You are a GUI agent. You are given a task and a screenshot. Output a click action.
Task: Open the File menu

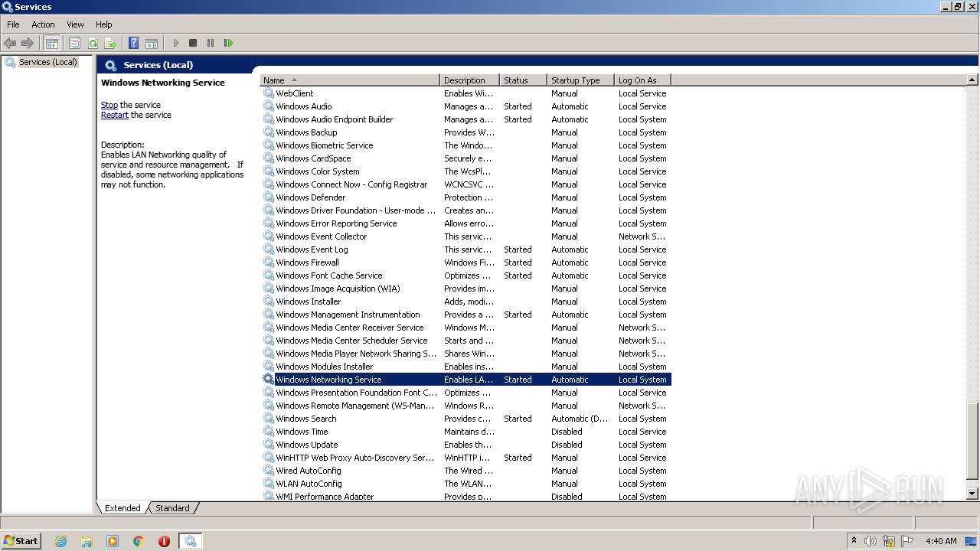[13, 24]
